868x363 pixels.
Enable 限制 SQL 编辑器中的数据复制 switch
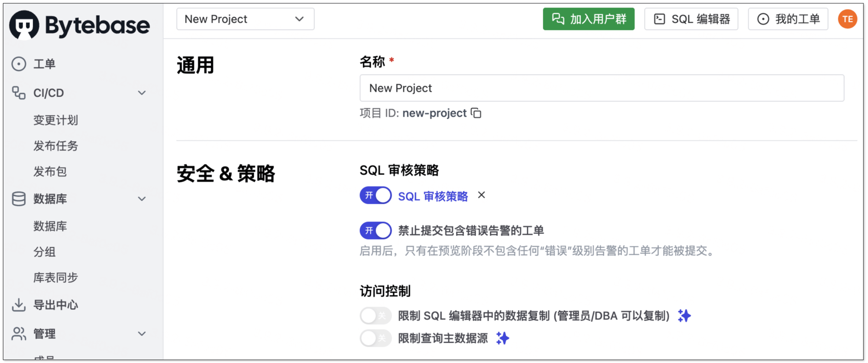coord(375,316)
